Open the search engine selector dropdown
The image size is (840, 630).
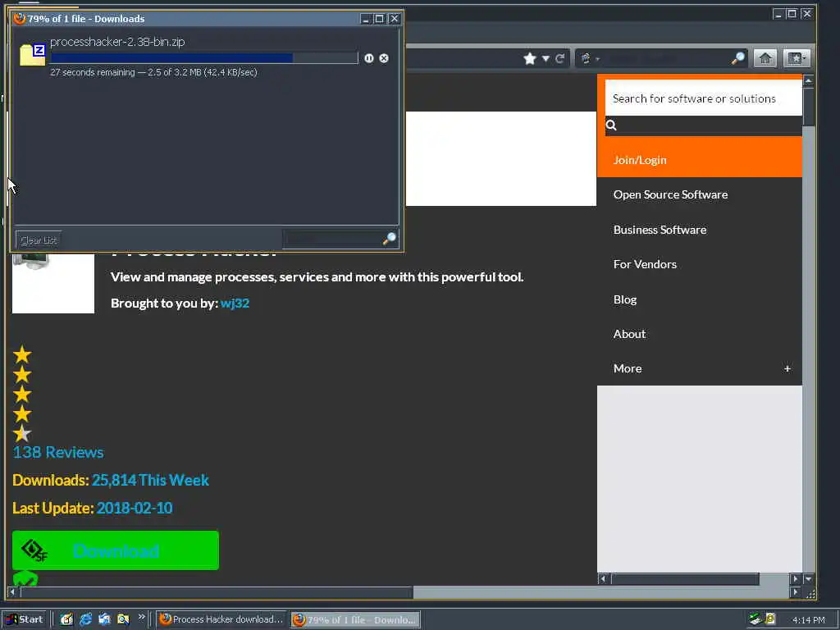coord(589,58)
